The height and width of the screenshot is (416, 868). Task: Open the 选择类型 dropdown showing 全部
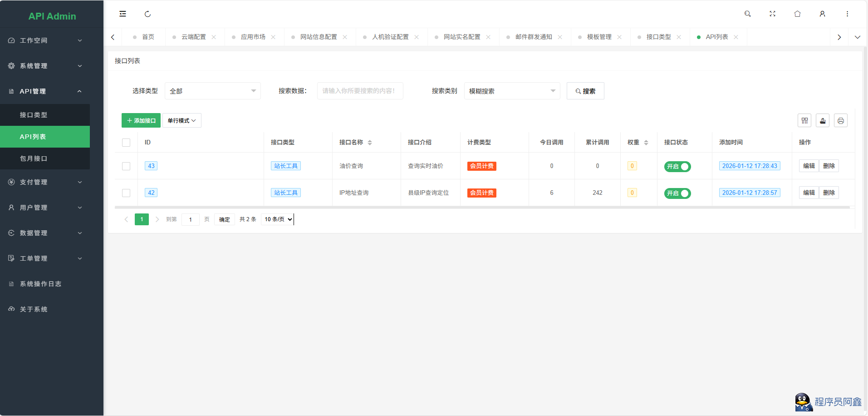point(212,91)
